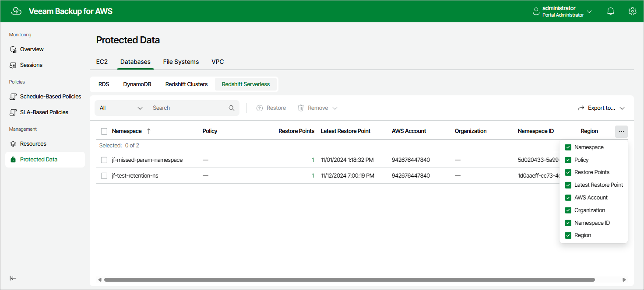Uncheck the Region column option
Viewport: 644px width, 290px height.
coord(568,235)
